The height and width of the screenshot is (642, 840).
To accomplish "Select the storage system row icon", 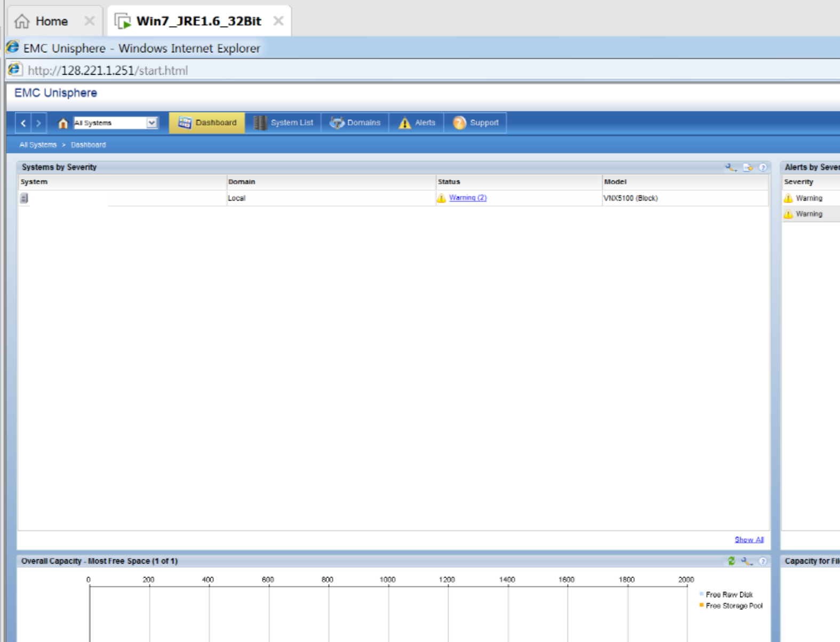I will click(x=24, y=198).
